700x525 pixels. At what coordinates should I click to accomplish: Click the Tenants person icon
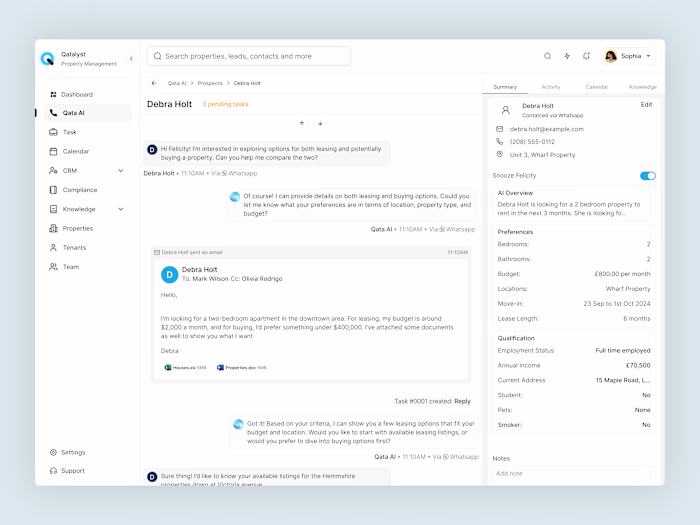click(53, 247)
